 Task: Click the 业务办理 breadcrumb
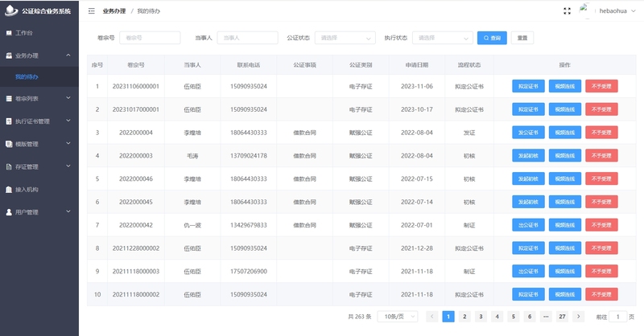point(114,11)
